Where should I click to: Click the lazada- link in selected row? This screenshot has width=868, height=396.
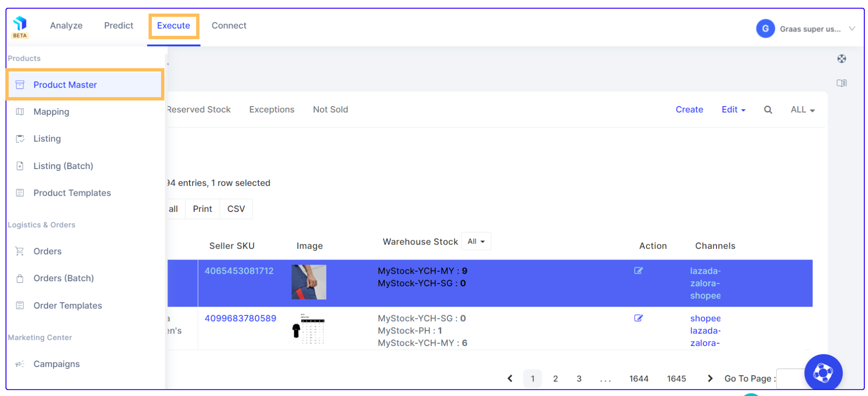click(705, 271)
